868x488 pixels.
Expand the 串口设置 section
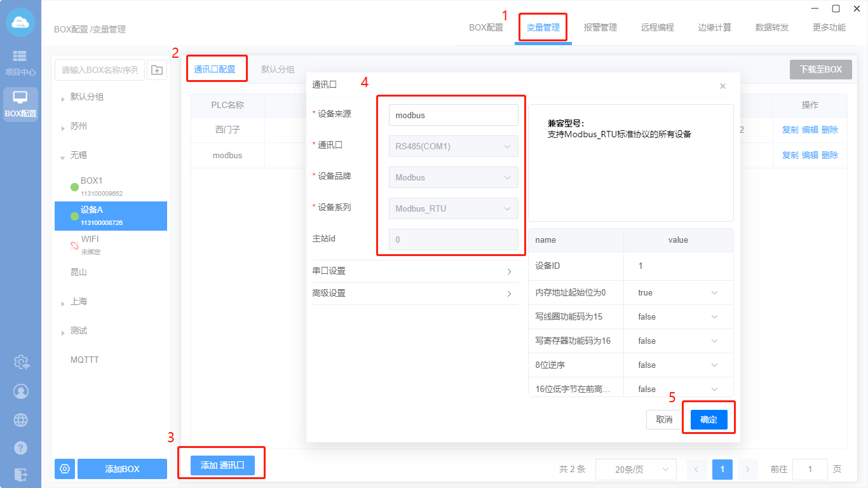coord(415,271)
